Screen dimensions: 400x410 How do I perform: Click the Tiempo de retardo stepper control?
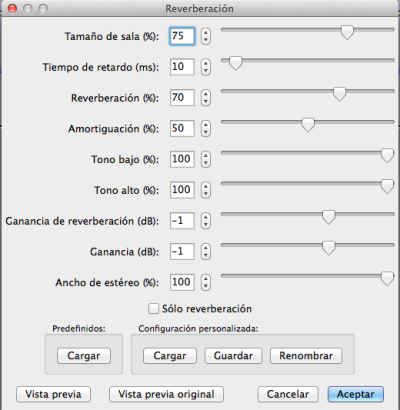[x=206, y=67]
